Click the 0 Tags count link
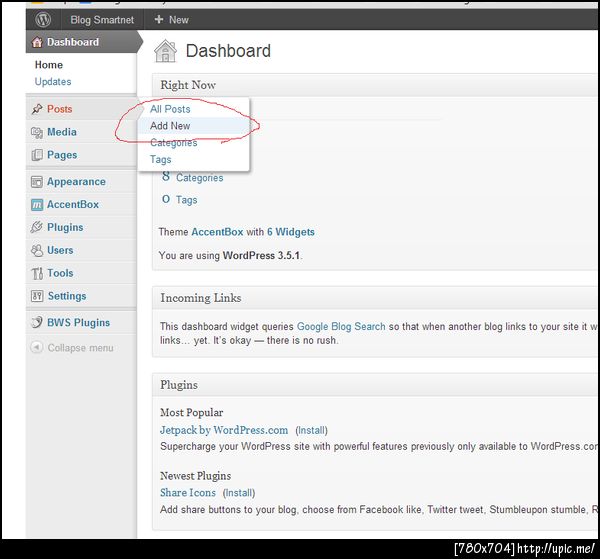 pos(166,199)
